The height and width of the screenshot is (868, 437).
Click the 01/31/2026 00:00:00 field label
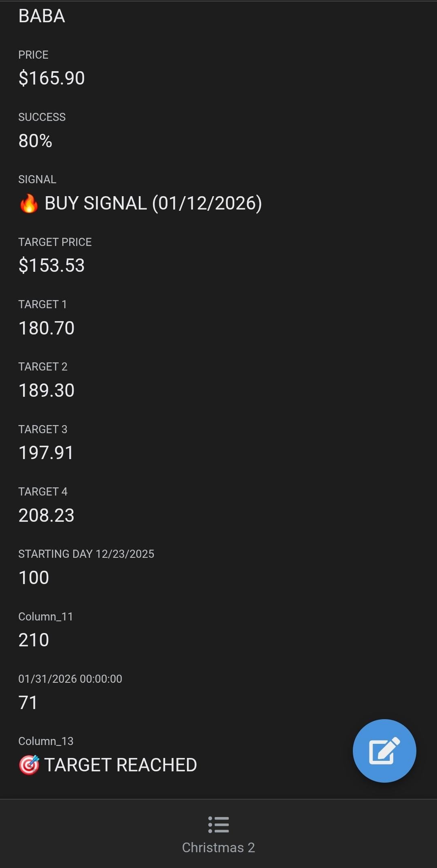coord(70,679)
